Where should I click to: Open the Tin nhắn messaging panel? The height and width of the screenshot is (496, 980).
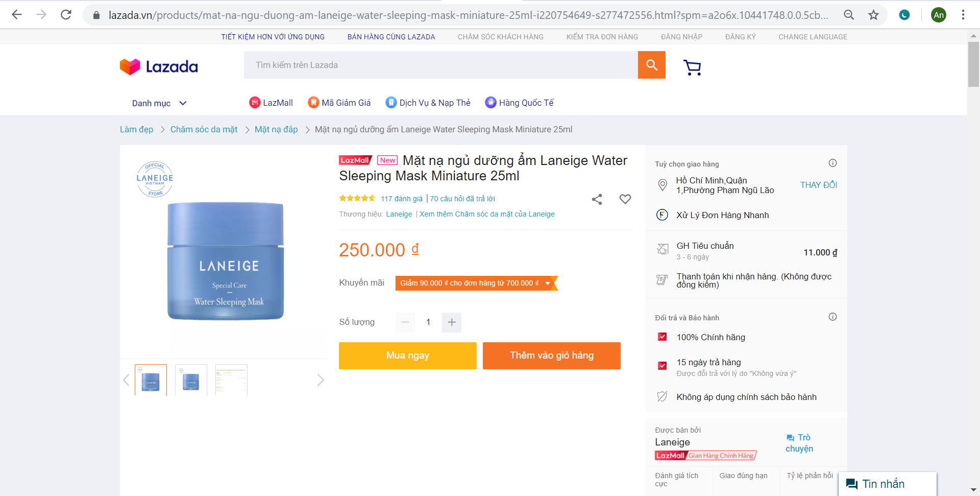pyautogui.click(x=888, y=484)
